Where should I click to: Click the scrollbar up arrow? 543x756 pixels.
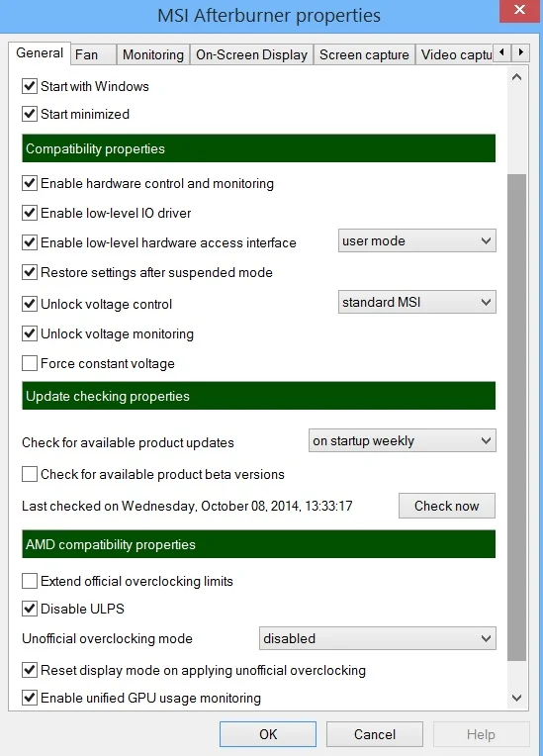[x=517, y=77]
